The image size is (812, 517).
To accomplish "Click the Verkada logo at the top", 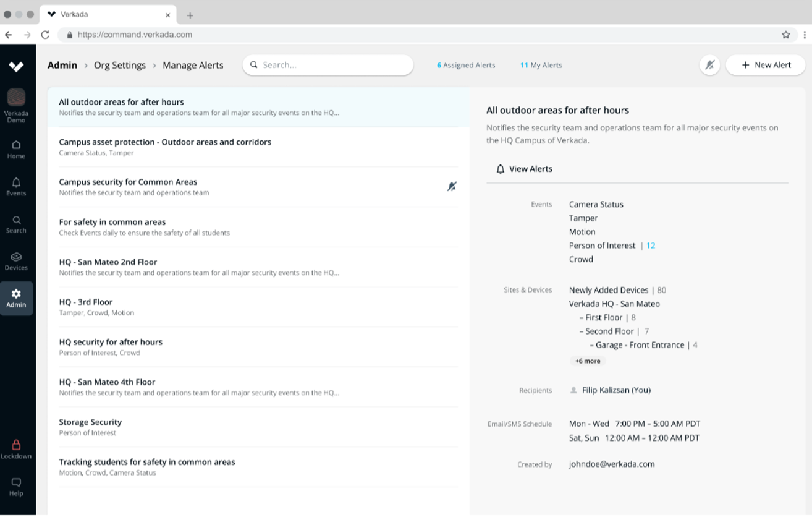I will pyautogui.click(x=16, y=66).
